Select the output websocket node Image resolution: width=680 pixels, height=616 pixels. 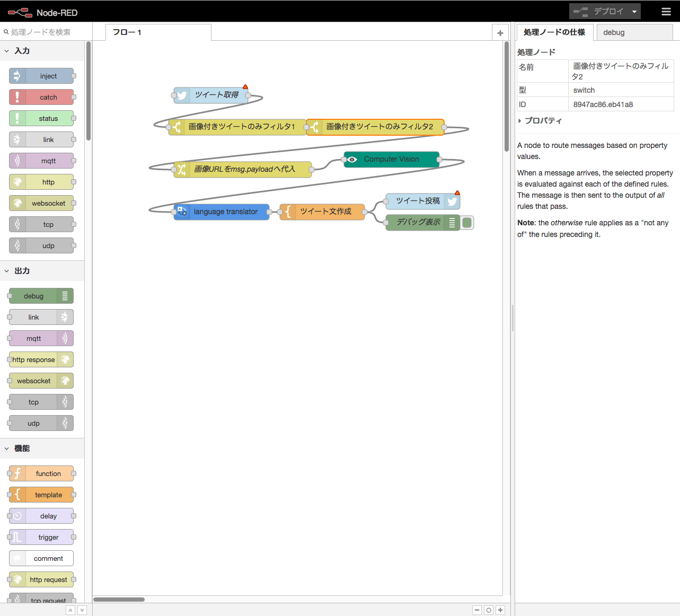click(x=41, y=381)
